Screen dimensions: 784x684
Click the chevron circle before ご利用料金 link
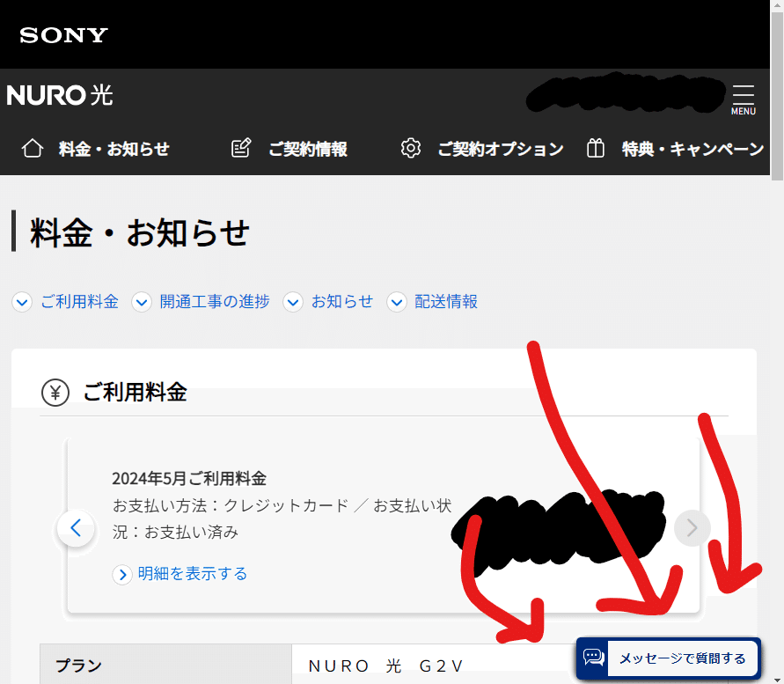tap(22, 302)
